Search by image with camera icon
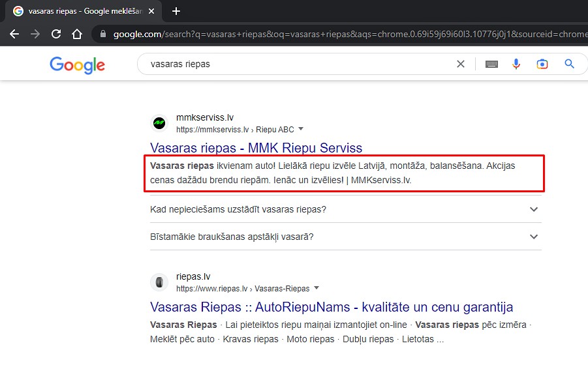This screenshot has height=367, width=588. [x=542, y=64]
